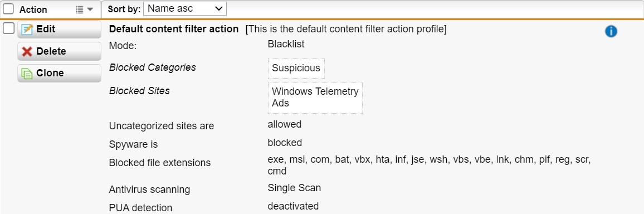Click the Clone button

click(59, 73)
